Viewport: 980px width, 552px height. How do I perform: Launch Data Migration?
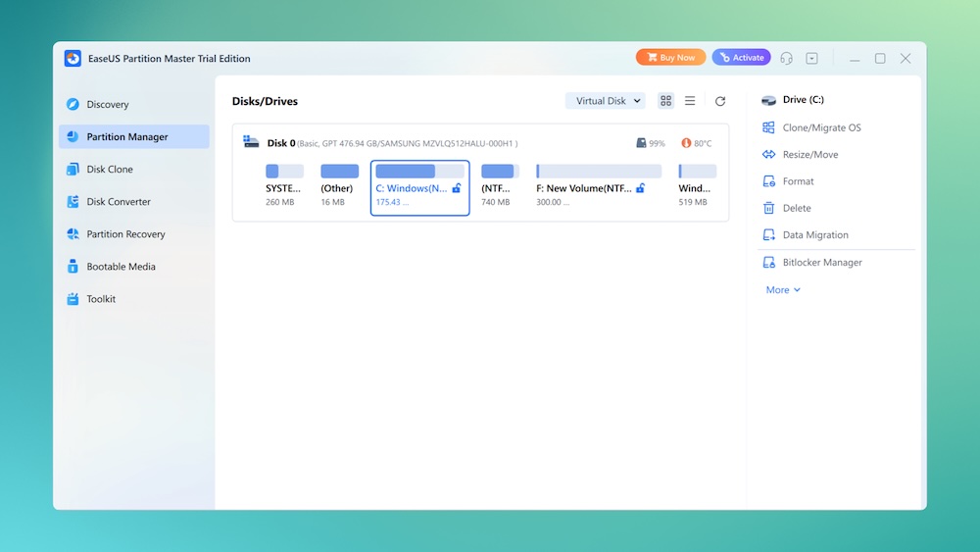tap(814, 235)
